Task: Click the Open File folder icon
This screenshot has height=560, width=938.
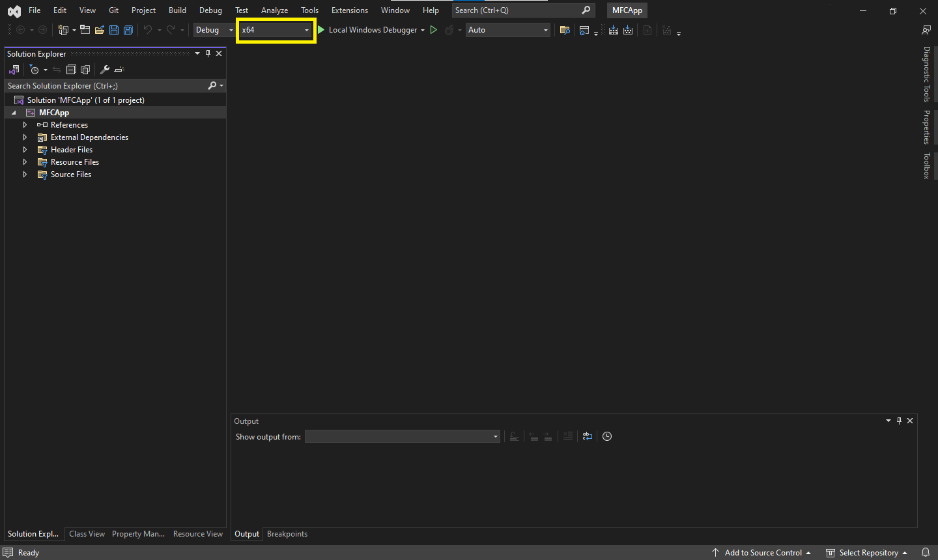Action: [x=100, y=30]
